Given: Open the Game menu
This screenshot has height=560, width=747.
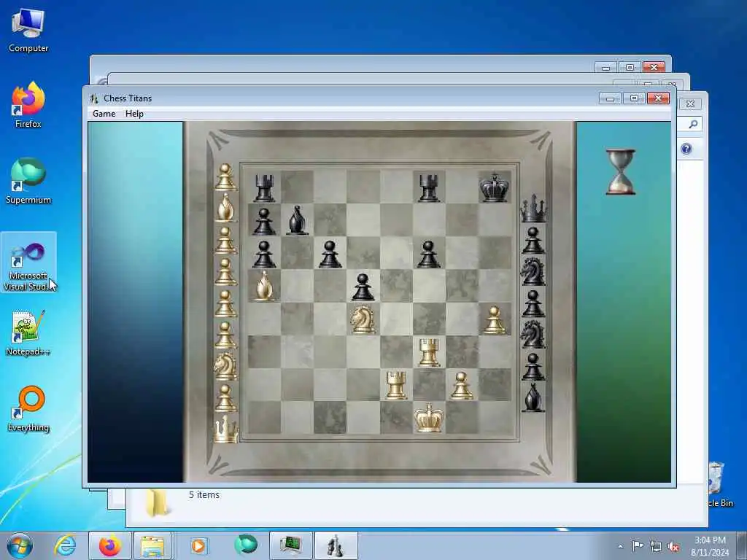Looking at the screenshot, I should pyautogui.click(x=104, y=114).
